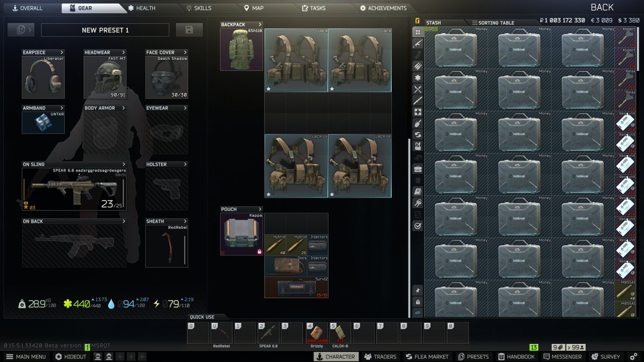
Task: Filter stash by briefcase containers icon
Action: [x=418, y=169]
